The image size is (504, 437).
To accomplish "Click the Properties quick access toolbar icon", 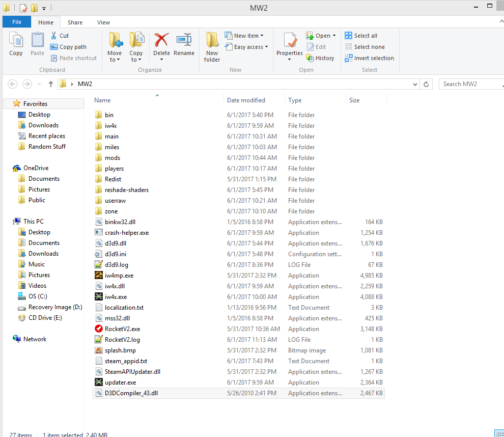I will pyautogui.click(x=23, y=8).
